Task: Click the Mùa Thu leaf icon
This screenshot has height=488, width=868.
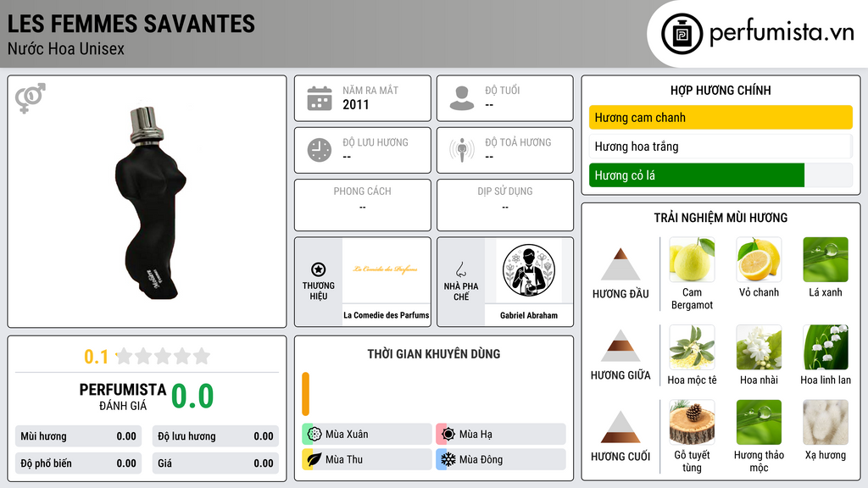Action: point(314,460)
